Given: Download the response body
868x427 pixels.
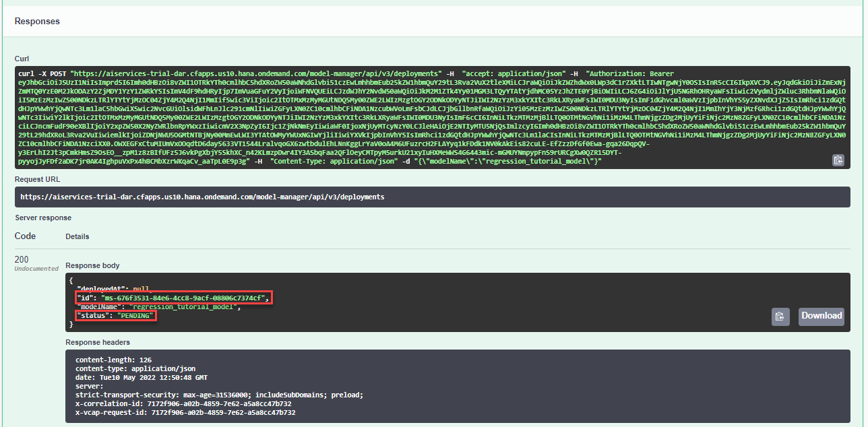Looking at the screenshot, I should [x=821, y=316].
